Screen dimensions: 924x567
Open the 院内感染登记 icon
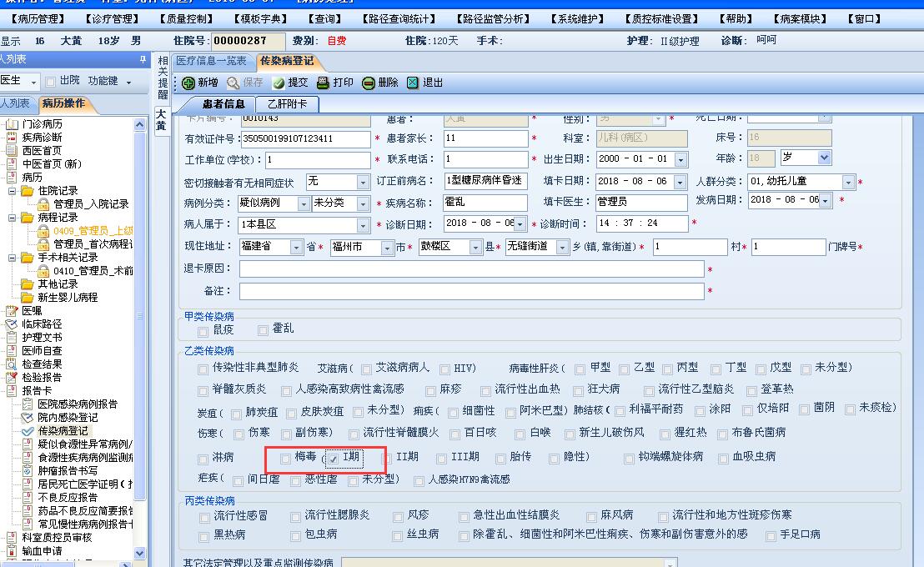(28, 417)
